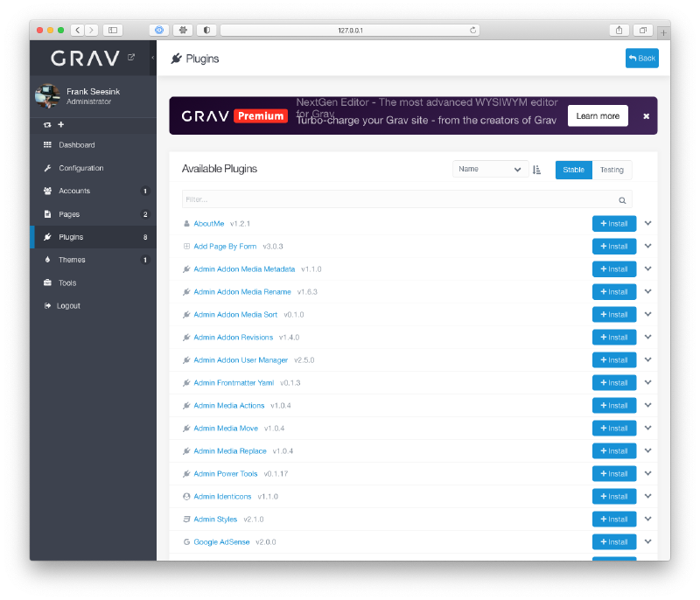
Task: Install the Google AdSense plugin
Action: (614, 541)
